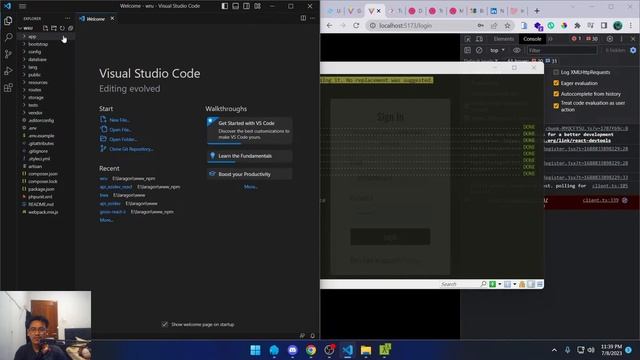Collapse all folders in Explorer
The height and width of the screenshot is (360, 640).
[x=71, y=28]
